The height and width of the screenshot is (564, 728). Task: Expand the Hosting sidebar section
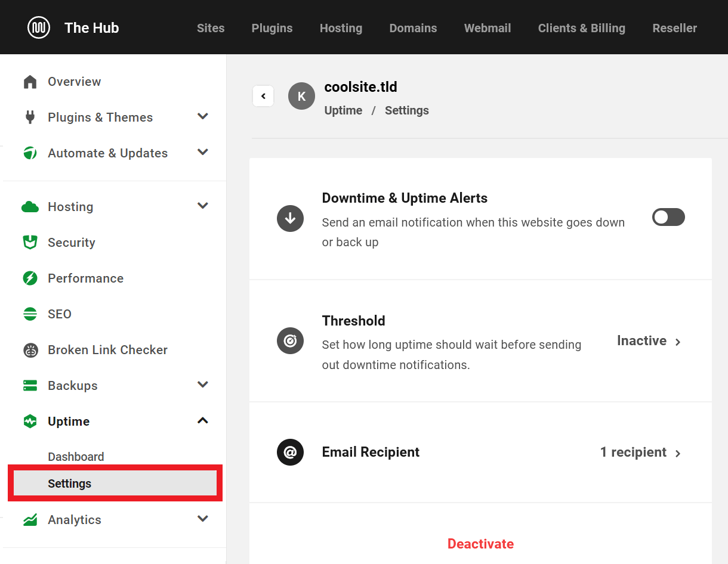coord(202,206)
